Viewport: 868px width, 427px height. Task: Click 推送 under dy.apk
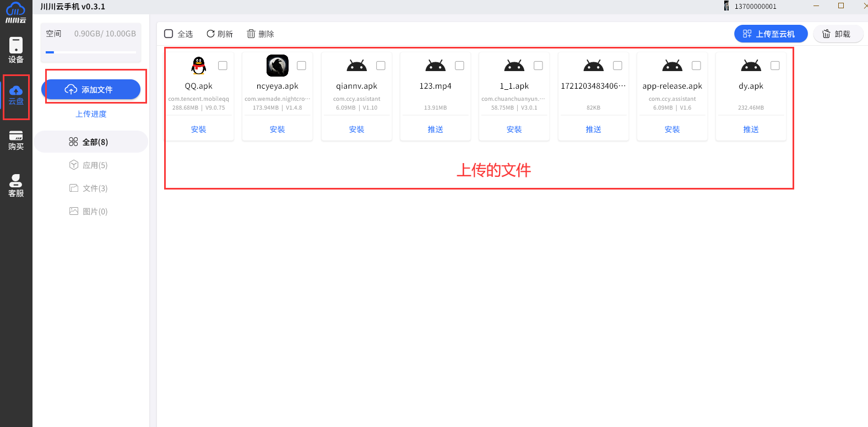point(751,129)
